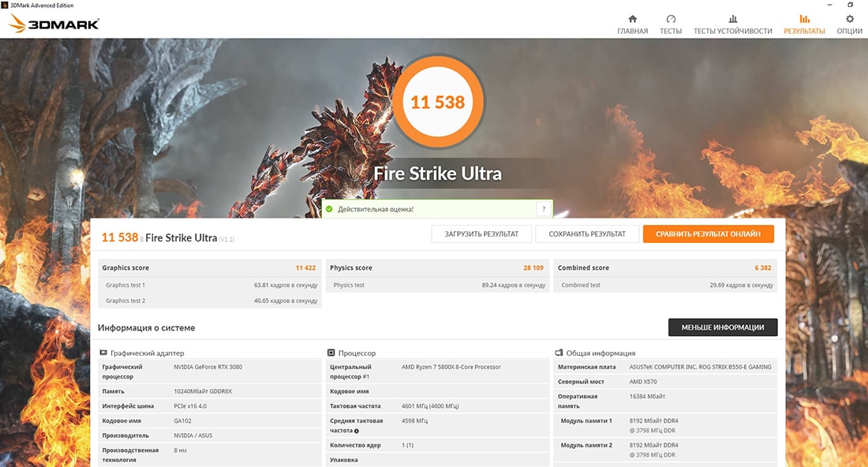Click green checkmark validity icon
868x467 pixels.
(x=329, y=209)
